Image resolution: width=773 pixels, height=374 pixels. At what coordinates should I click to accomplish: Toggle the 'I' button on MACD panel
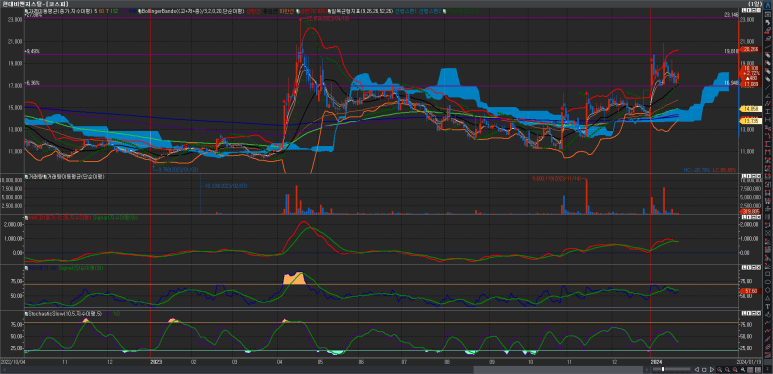point(749,217)
